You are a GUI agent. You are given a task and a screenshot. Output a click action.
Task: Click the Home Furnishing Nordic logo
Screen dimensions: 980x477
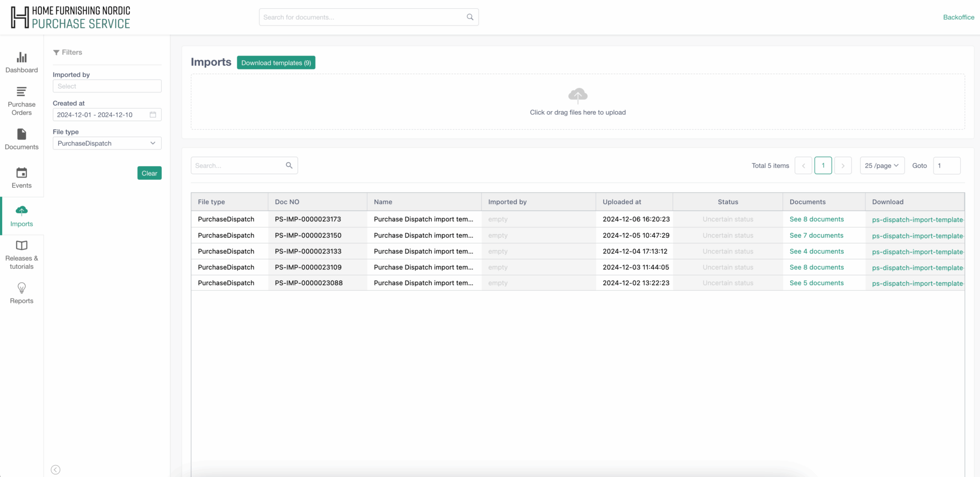click(x=71, y=17)
